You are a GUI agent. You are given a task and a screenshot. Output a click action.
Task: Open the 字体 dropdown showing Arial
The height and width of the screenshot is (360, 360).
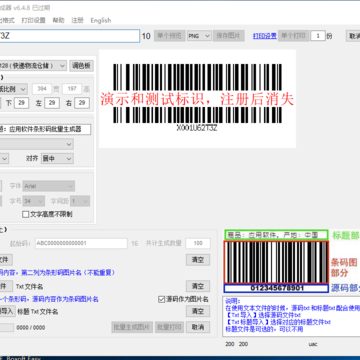[x=49, y=186]
